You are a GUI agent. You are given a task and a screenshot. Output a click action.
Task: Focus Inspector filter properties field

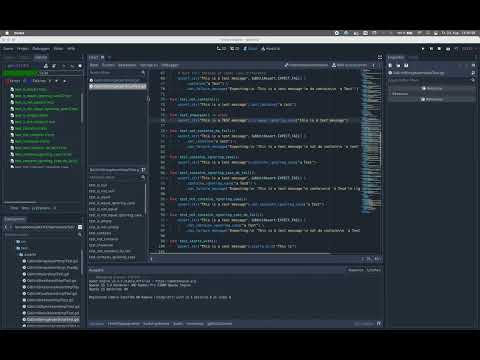(430, 80)
